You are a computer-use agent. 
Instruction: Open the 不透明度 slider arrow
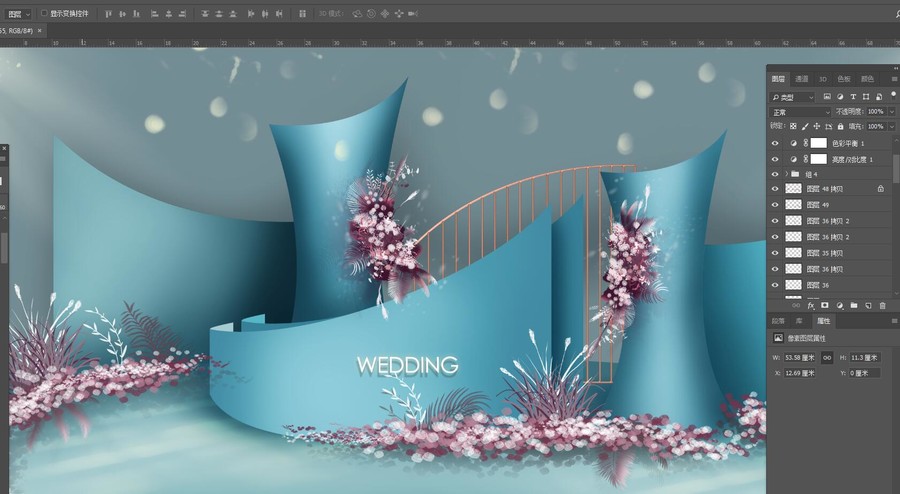pos(892,112)
